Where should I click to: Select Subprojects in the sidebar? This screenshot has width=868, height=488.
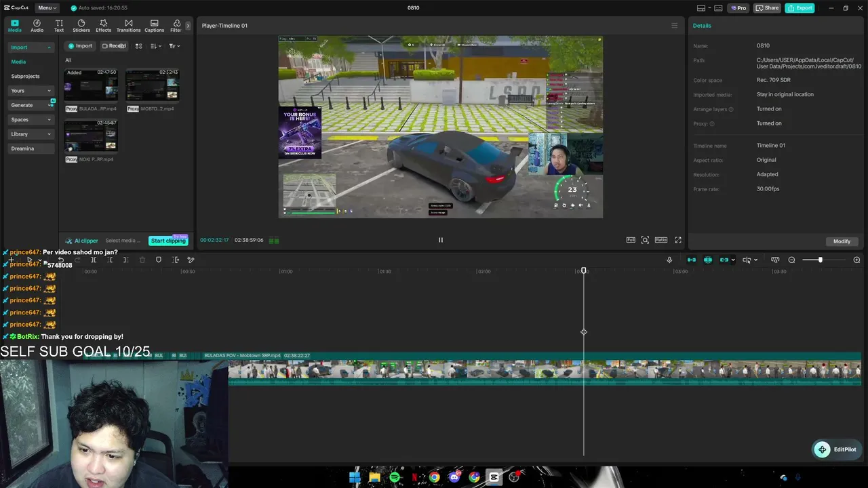(25, 77)
